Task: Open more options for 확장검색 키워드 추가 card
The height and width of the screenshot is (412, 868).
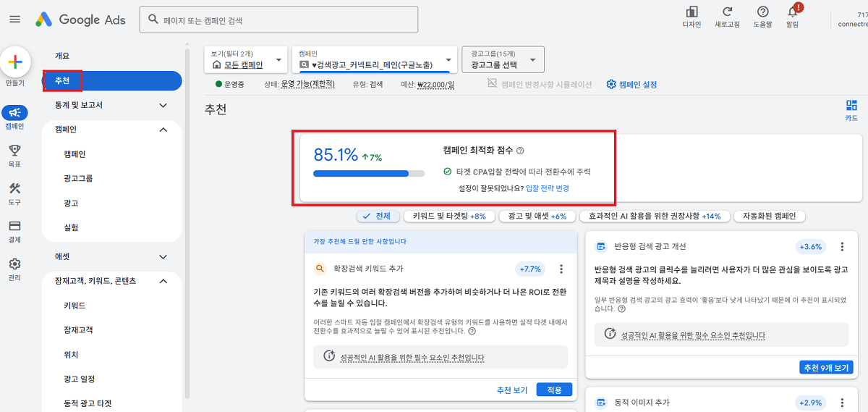Action: (x=561, y=269)
